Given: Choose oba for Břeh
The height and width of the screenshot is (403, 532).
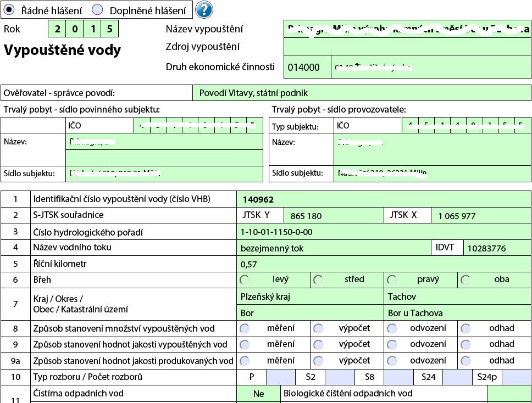Looking at the screenshot, I should pos(465,279).
